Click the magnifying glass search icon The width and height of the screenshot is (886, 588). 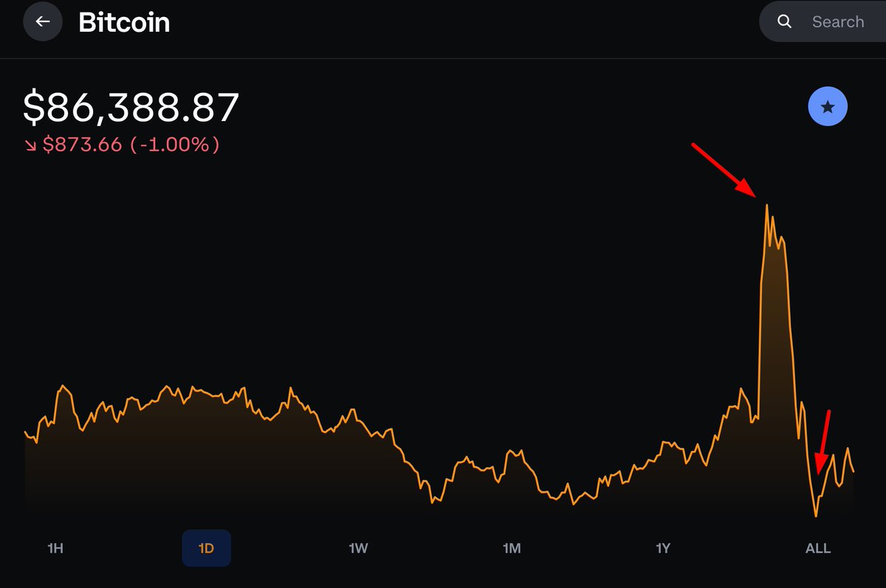[785, 22]
